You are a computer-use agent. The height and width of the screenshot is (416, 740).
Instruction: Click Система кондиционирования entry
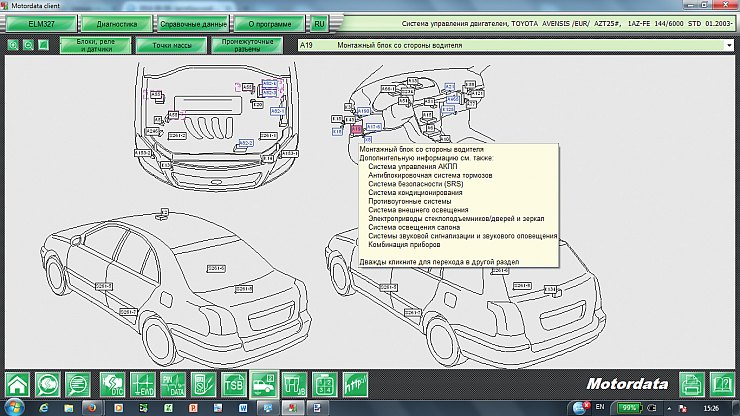tap(415, 192)
